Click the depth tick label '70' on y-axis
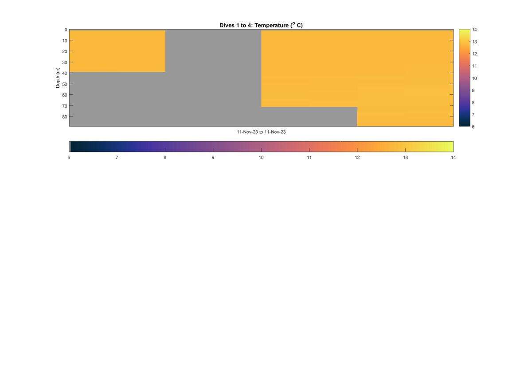 pyautogui.click(x=64, y=106)
